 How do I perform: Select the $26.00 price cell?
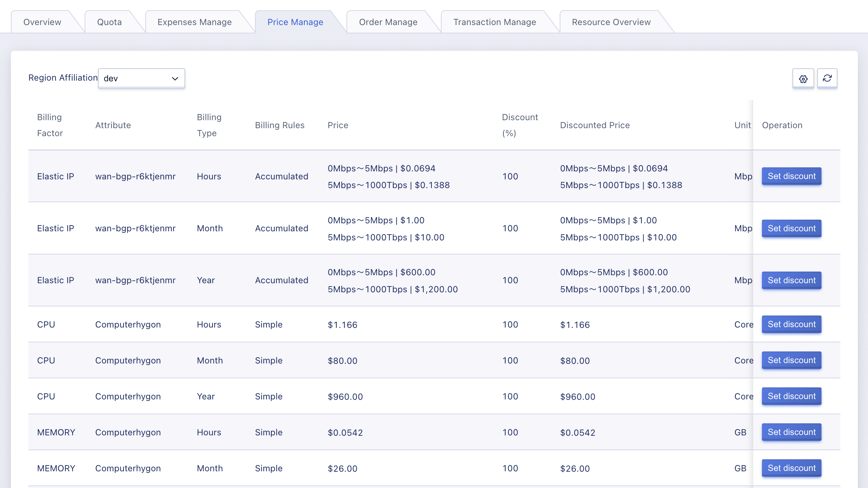342,468
